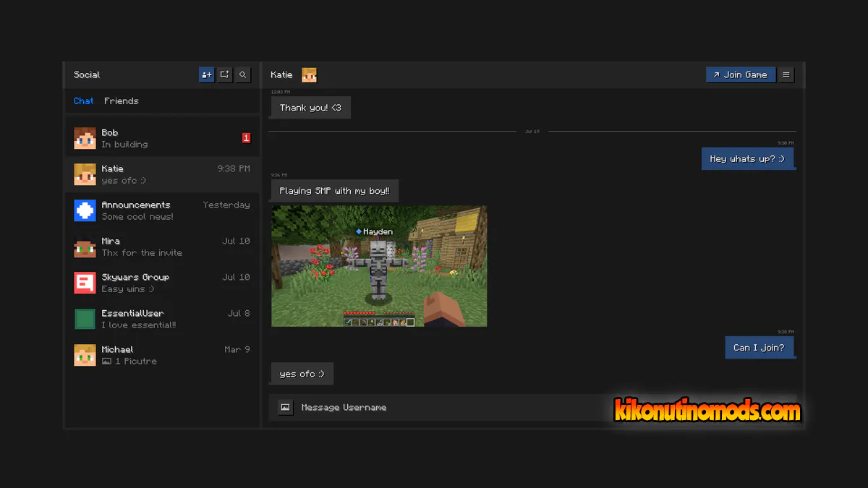Click Bob's unread badge showing 1
Screen dimensions: 868x488
[246, 138]
